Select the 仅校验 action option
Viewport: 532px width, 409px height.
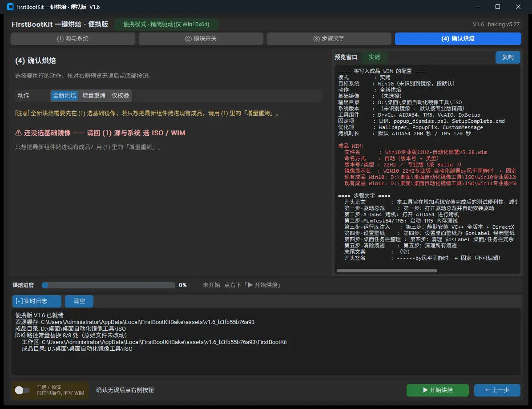(121, 95)
